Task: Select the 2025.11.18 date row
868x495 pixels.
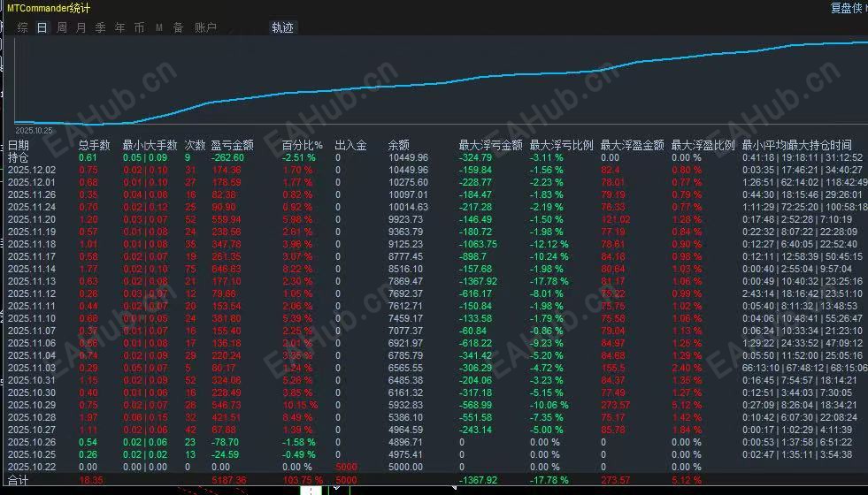Action: tap(434, 244)
